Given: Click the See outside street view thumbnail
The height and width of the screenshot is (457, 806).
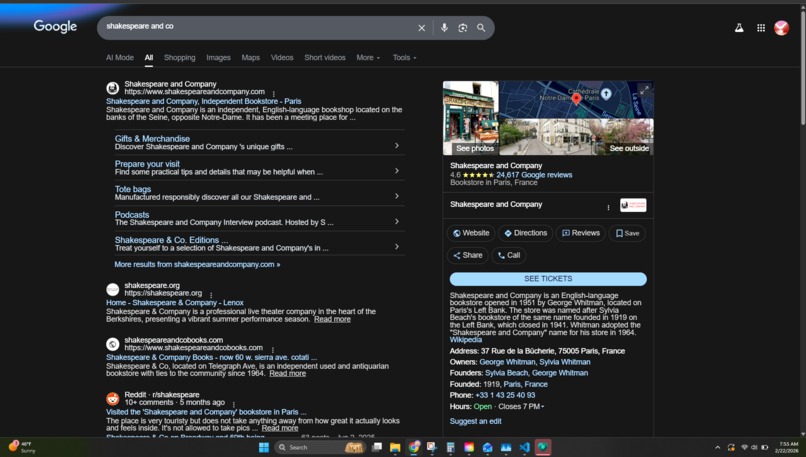Looking at the screenshot, I should click(577, 137).
